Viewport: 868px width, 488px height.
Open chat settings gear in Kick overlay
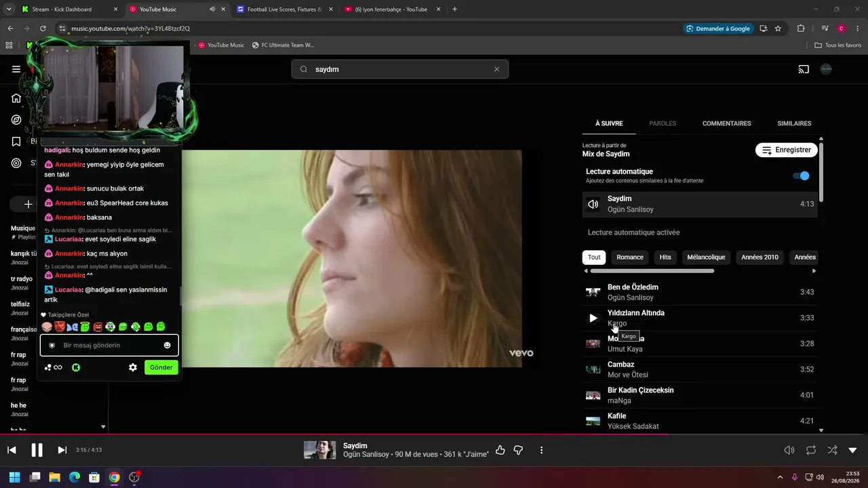(133, 367)
